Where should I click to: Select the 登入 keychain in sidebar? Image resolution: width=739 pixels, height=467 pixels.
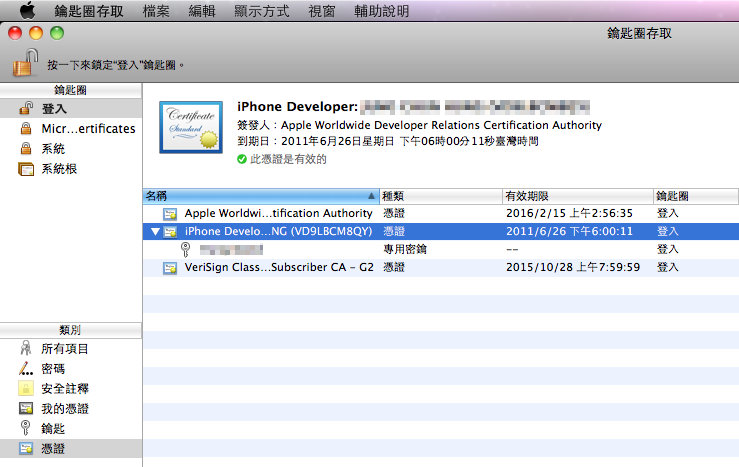pos(54,109)
